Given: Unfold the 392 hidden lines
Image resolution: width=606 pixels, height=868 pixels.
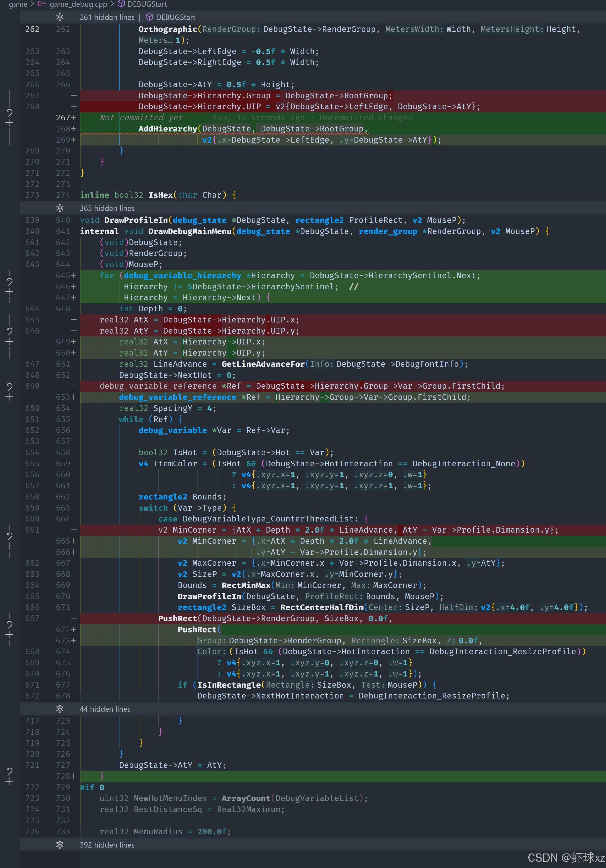Looking at the screenshot, I should (60, 845).
